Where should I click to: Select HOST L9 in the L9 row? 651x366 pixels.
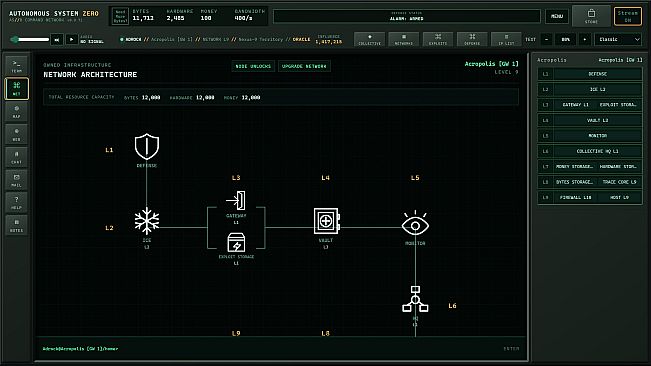[x=619, y=198]
